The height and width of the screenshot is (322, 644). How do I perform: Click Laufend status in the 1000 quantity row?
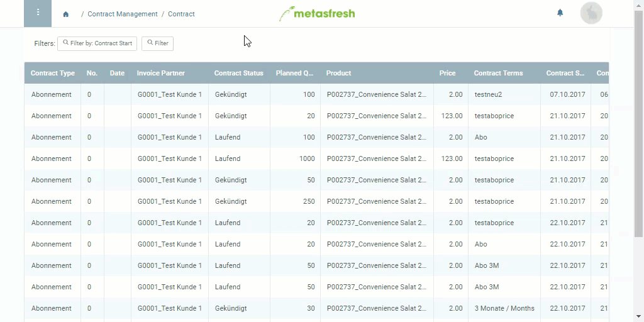tap(239, 158)
